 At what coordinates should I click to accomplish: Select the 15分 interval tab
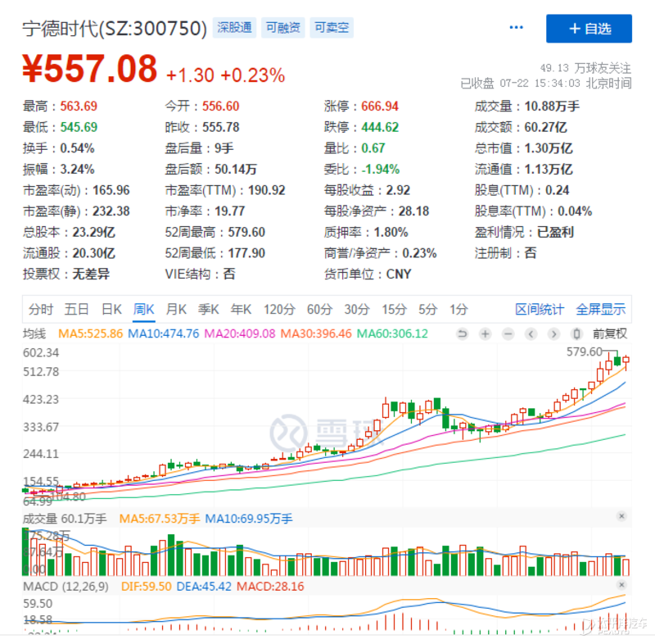(x=394, y=310)
